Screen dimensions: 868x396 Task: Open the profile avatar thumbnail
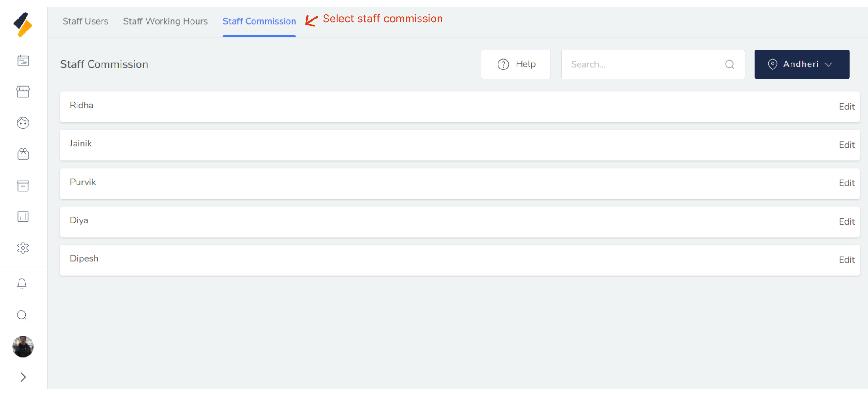point(23,346)
